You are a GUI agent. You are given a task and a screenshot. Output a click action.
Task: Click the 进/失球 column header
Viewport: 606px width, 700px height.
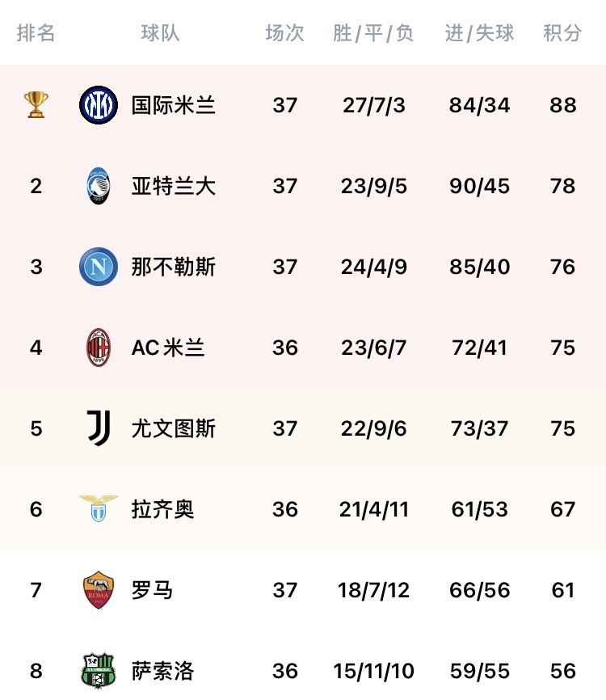pyautogui.click(x=479, y=33)
